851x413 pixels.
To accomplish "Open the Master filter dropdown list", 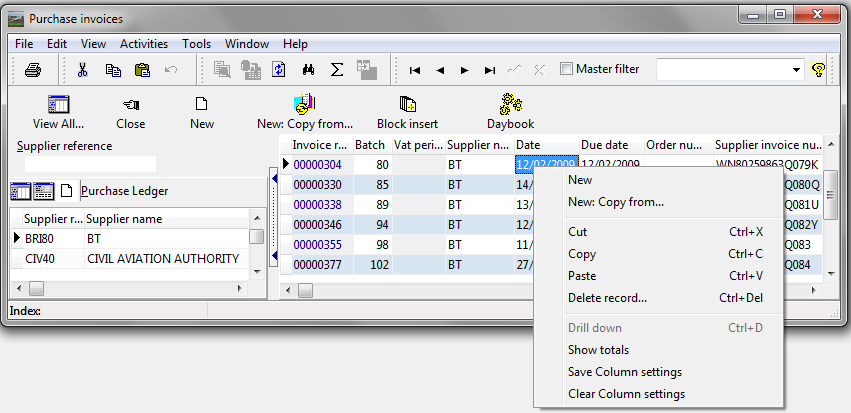I will (796, 70).
